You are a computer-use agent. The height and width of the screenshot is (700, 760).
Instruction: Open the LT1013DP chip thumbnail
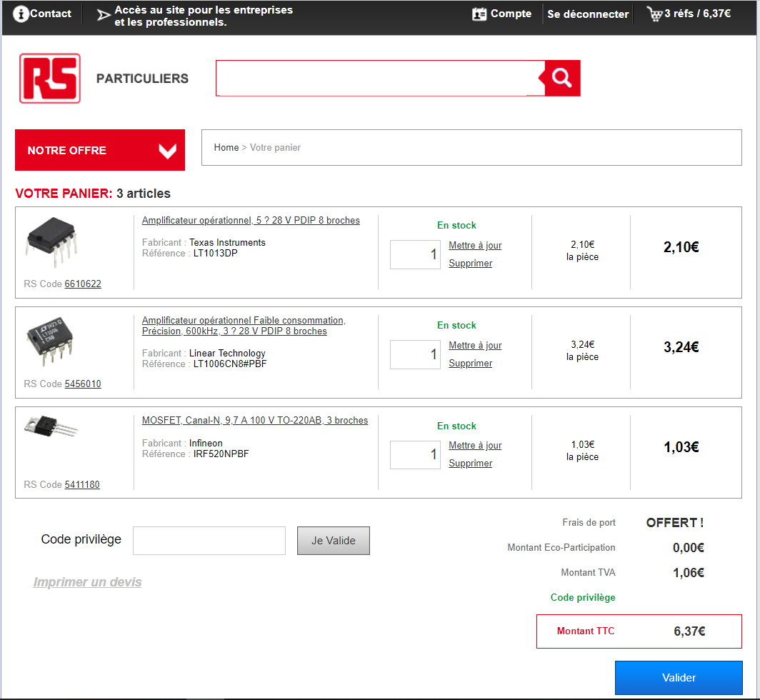(52, 242)
